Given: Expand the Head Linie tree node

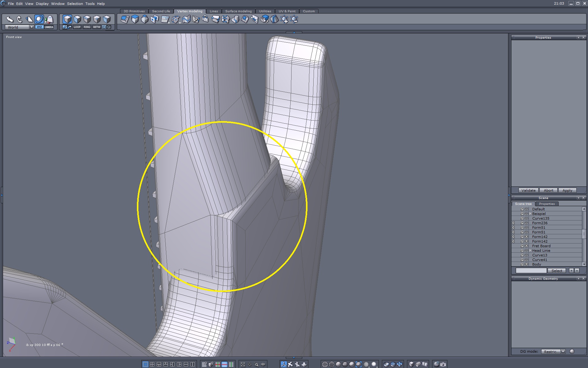Looking at the screenshot, I should click(x=530, y=251).
